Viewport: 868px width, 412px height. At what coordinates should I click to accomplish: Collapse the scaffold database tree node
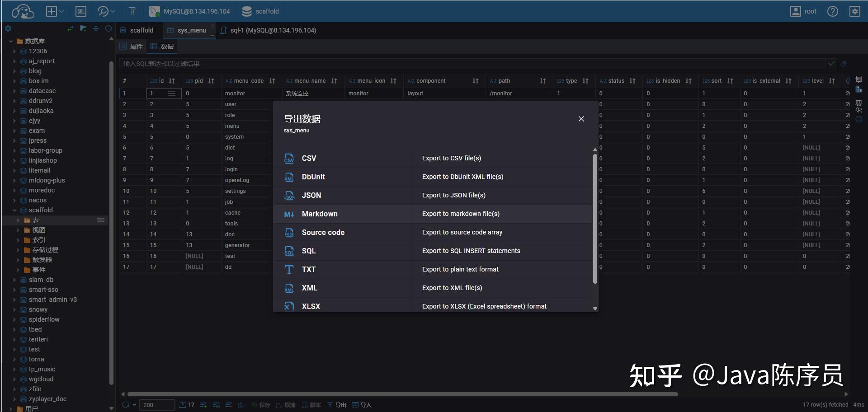(x=14, y=210)
